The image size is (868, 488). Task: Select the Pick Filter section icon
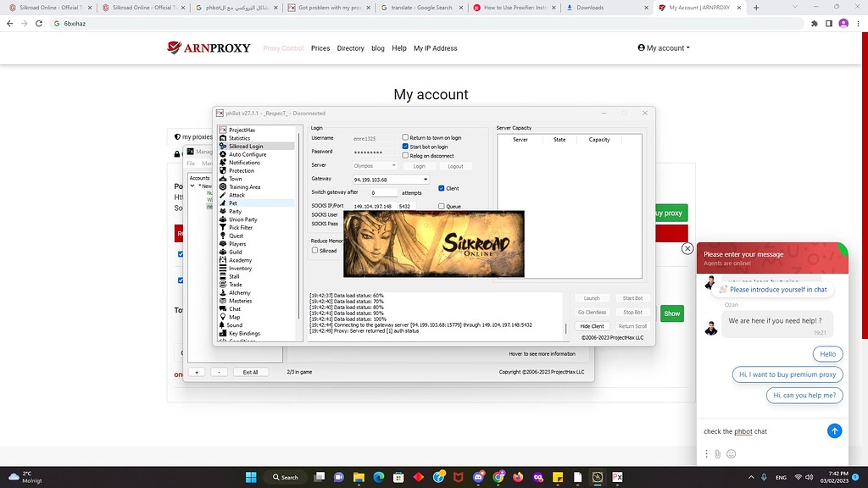pyautogui.click(x=241, y=227)
